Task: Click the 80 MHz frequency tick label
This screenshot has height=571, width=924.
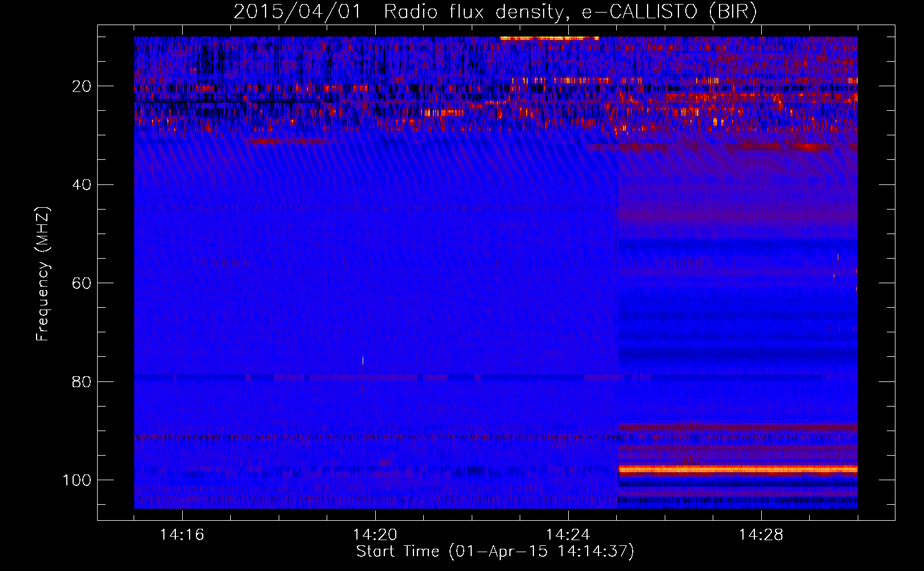Action: (x=82, y=381)
